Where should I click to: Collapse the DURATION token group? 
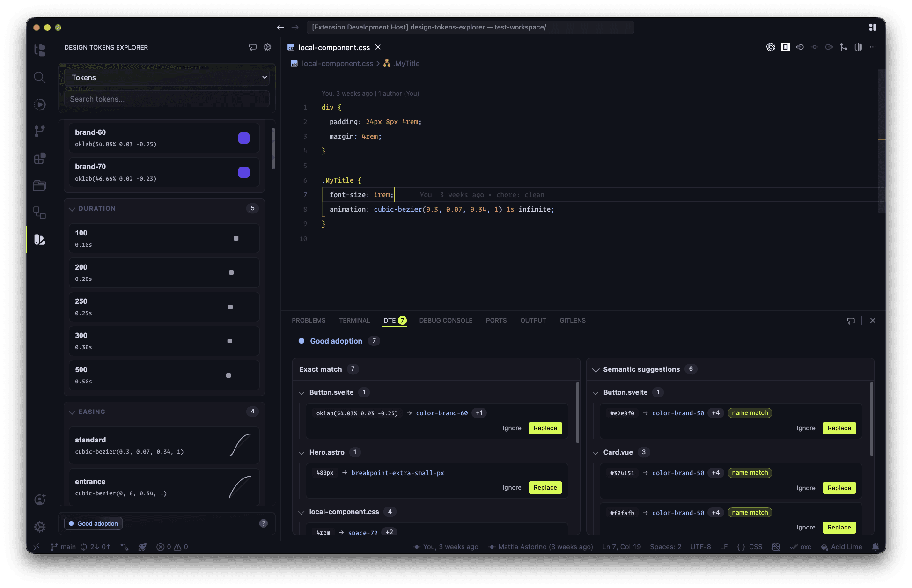pyautogui.click(x=72, y=209)
